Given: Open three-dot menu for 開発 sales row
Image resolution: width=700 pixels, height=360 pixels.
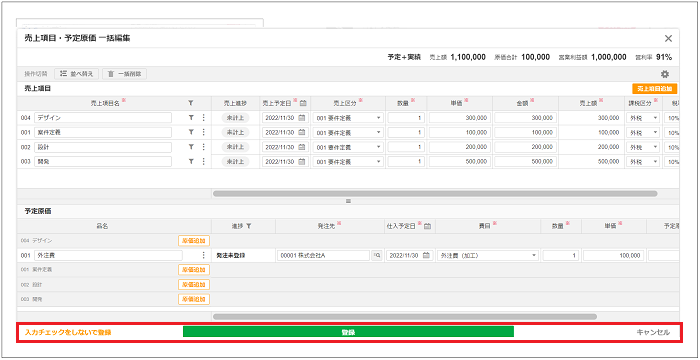Looking at the screenshot, I should (204, 161).
